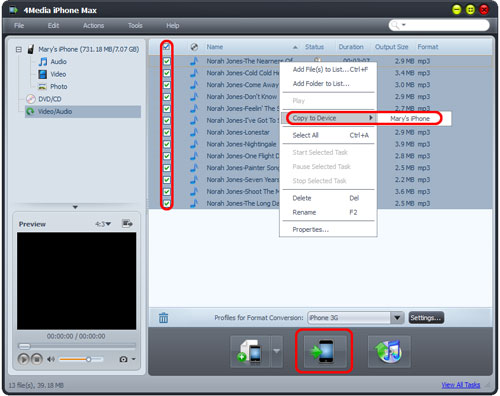Click the Status column header

314,47
